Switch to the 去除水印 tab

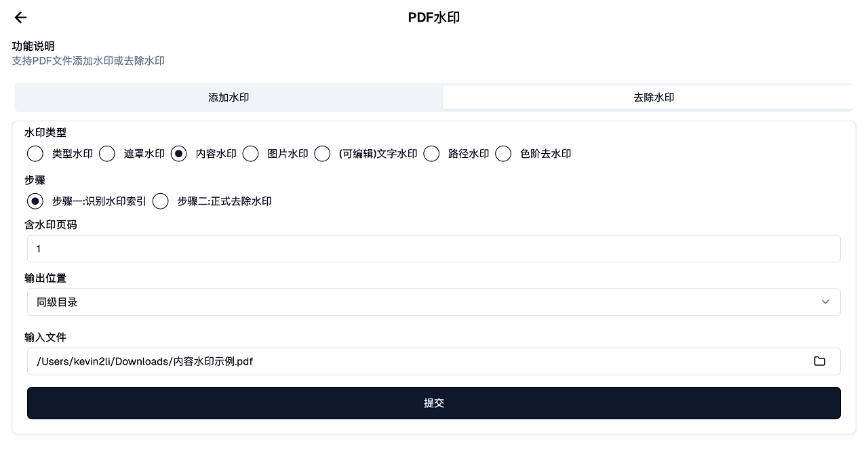click(653, 98)
